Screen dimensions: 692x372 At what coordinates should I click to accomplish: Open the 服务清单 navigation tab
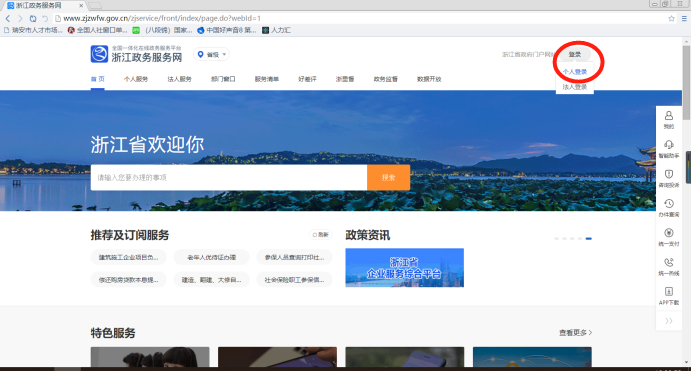coord(267,79)
